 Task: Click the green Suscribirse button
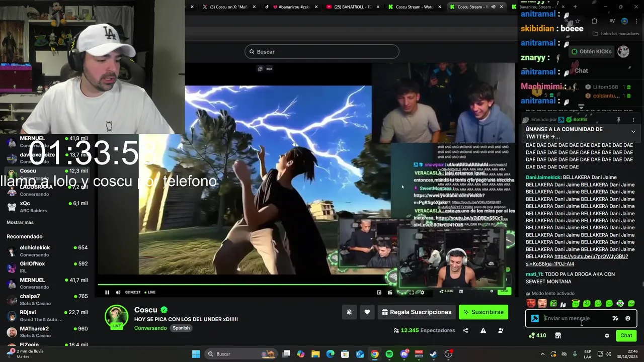tap(484, 312)
